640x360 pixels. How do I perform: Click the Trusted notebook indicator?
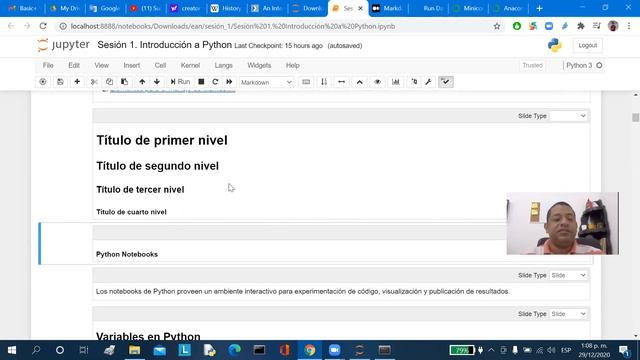pyautogui.click(x=532, y=65)
